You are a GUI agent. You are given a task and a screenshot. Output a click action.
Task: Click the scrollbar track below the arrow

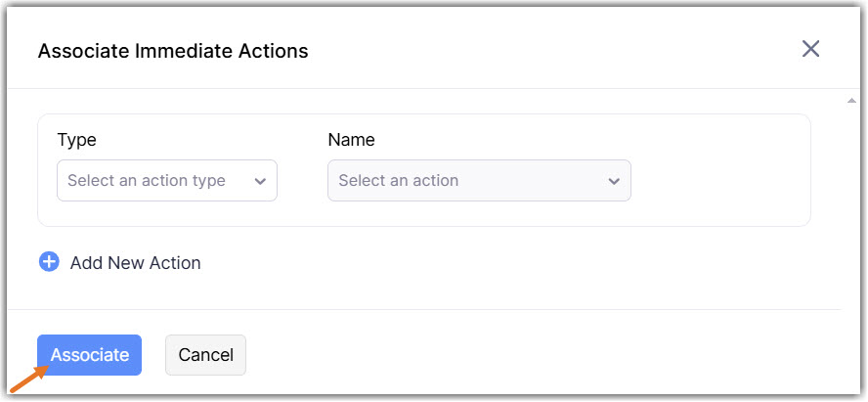pyautogui.click(x=851, y=245)
